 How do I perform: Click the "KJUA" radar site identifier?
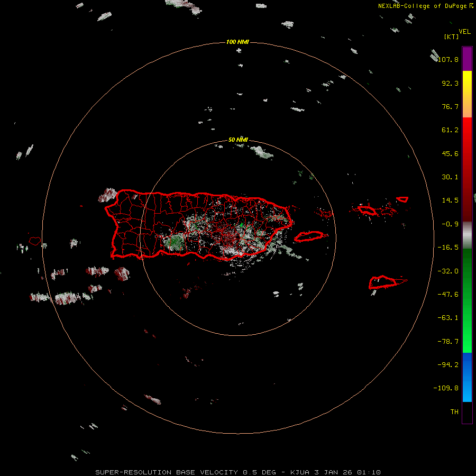(x=300, y=472)
